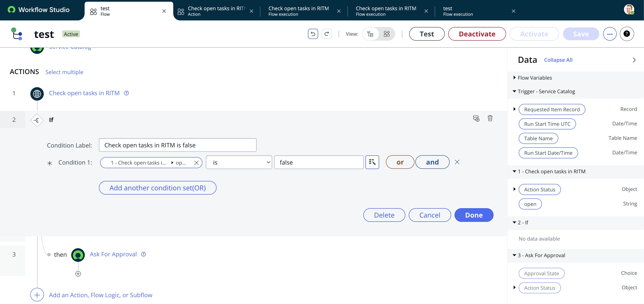The width and height of the screenshot is (644, 304).
Task: Select the Run Start Date/Time pill
Action: tap(548, 153)
